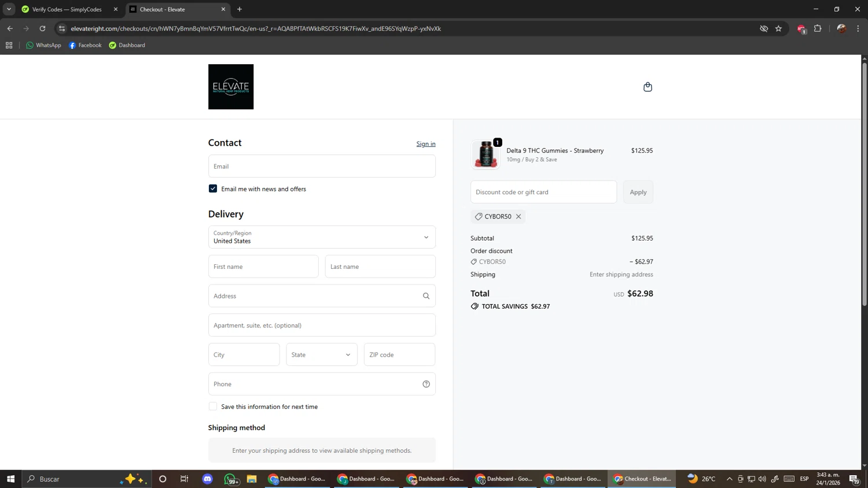Close the Checkout - Elevate tab
Screen dimensions: 868x488
(x=223, y=9)
